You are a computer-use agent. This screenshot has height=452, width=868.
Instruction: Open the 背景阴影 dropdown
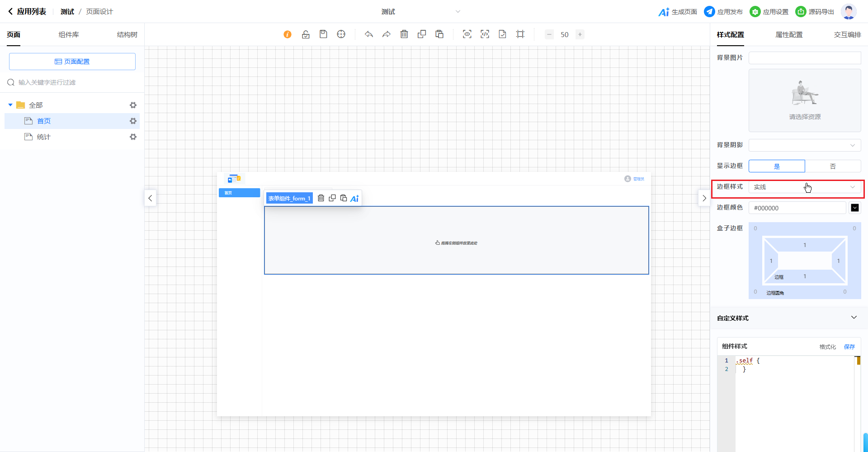(x=805, y=145)
